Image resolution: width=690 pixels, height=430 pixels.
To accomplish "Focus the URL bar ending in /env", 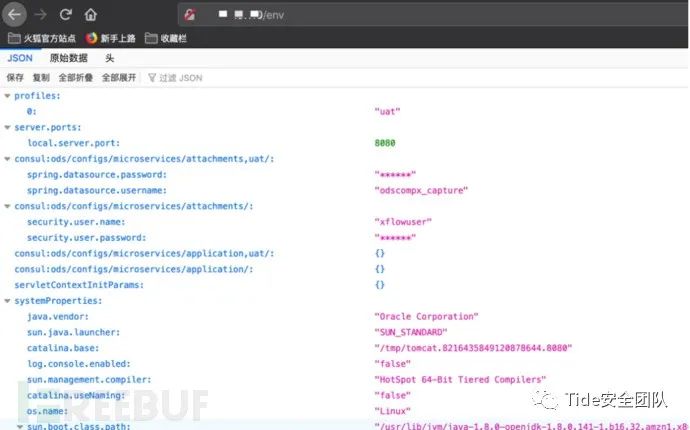I will pyautogui.click(x=433, y=15).
